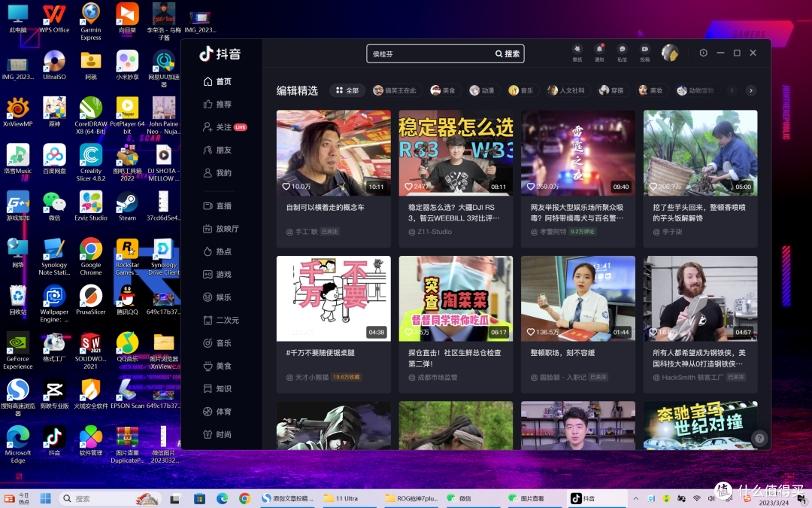Open 突查淘菜菜 video thumbnail
The width and height of the screenshot is (812, 508).
coord(456,299)
